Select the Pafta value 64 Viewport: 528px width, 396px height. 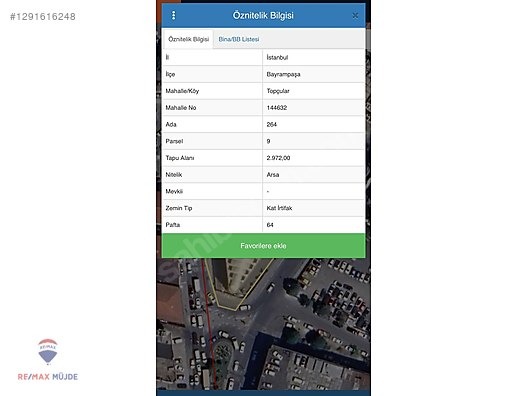pos(314,225)
